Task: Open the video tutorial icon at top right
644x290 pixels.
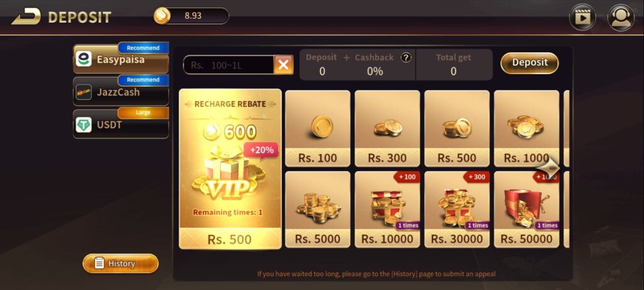Action: [x=582, y=17]
